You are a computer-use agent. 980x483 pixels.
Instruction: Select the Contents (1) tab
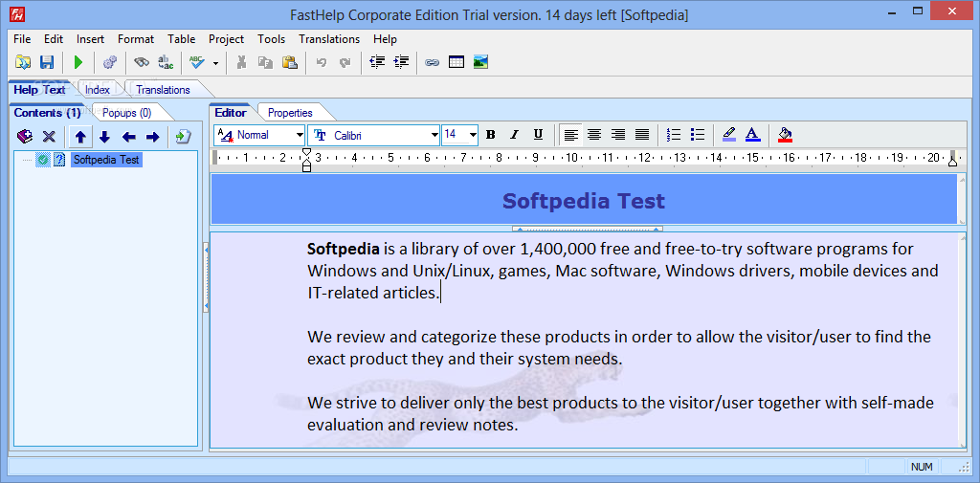(48, 113)
